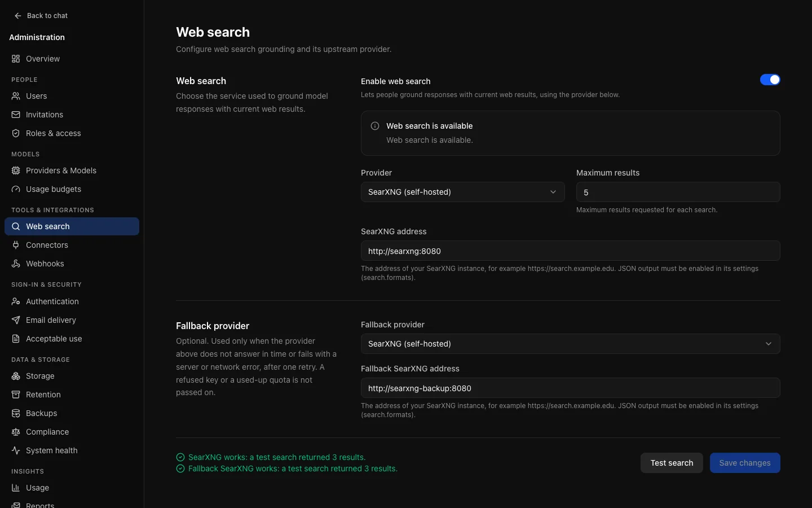Click the Save changes button
The height and width of the screenshot is (508, 812).
[x=745, y=463]
